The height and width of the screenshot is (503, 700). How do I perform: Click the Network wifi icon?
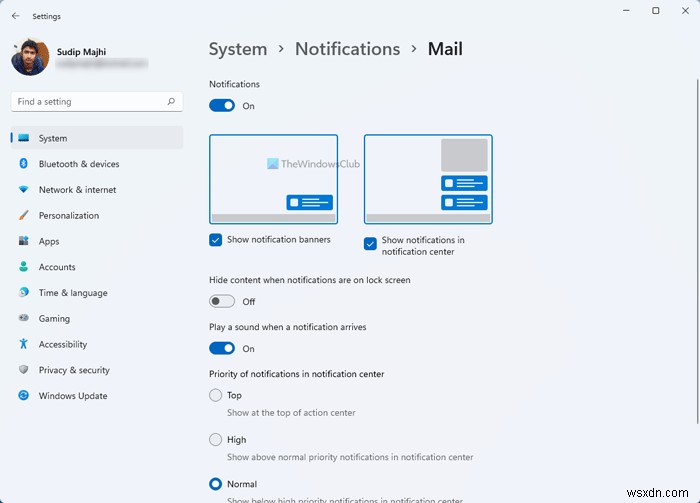tap(24, 189)
